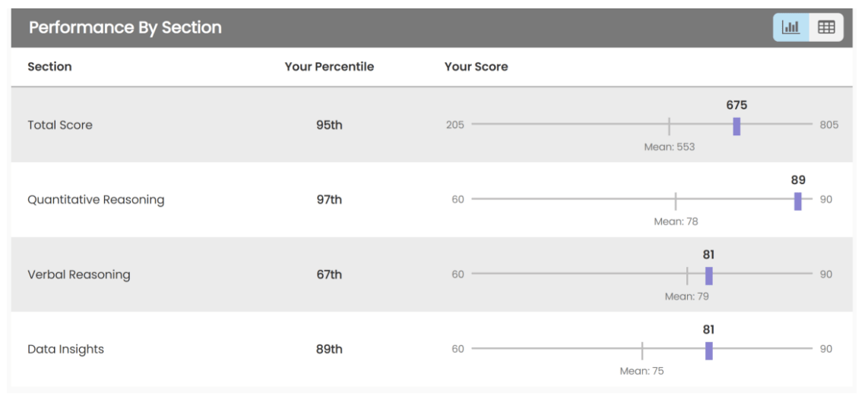Click the Quantitative Reasoning mean tick mark

point(675,201)
